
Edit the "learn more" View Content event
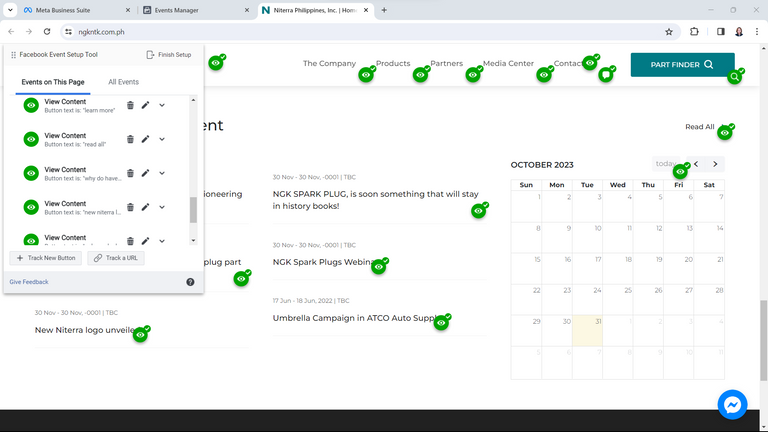(x=145, y=105)
